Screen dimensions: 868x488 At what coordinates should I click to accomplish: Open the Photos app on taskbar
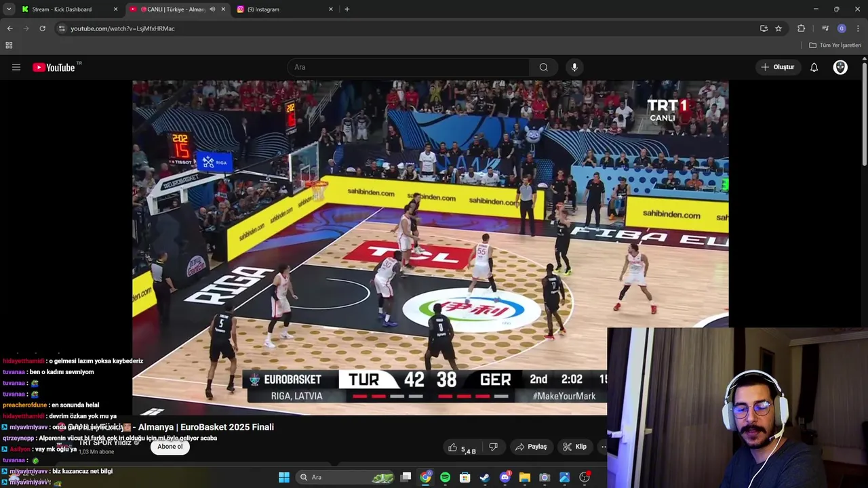click(x=564, y=477)
